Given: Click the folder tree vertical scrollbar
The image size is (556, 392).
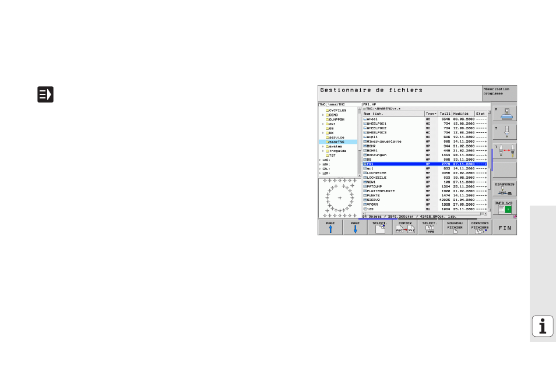Looking at the screenshot, I should tap(360, 142).
